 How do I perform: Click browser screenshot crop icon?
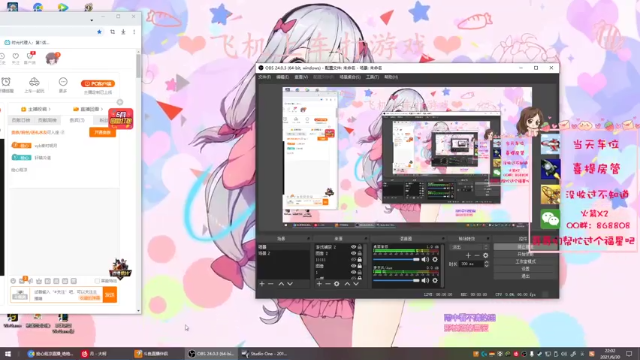[x=112, y=32]
